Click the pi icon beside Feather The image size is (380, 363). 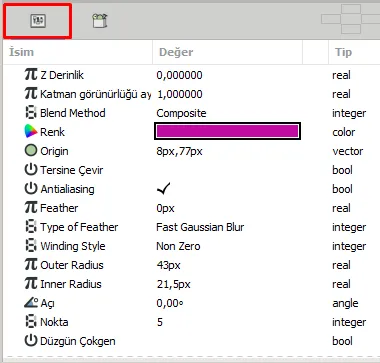click(x=31, y=208)
